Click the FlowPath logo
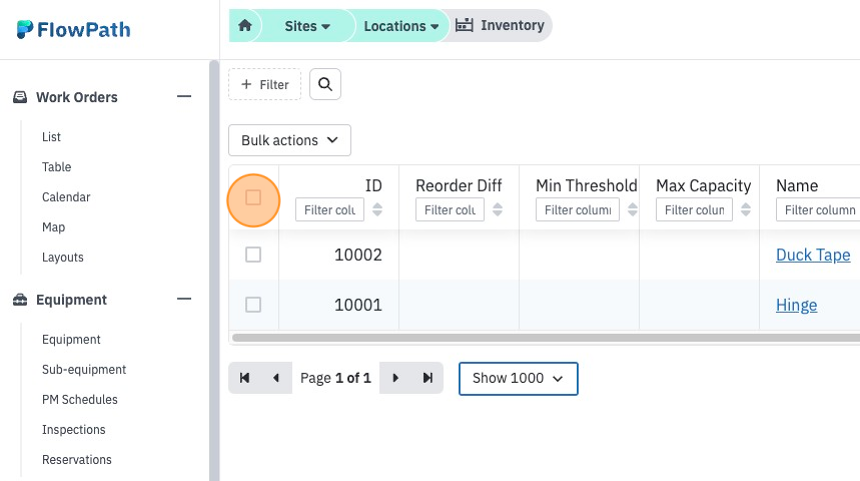 click(73, 29)
